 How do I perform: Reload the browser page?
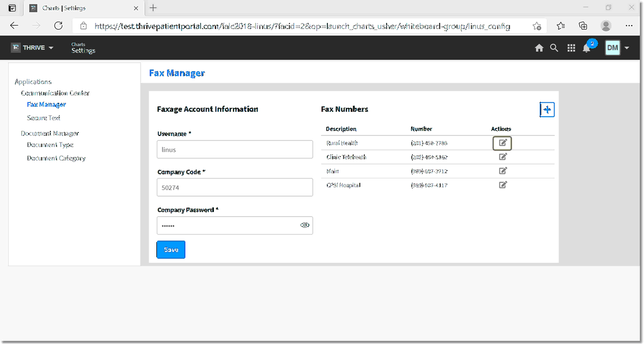coord(58,26)
